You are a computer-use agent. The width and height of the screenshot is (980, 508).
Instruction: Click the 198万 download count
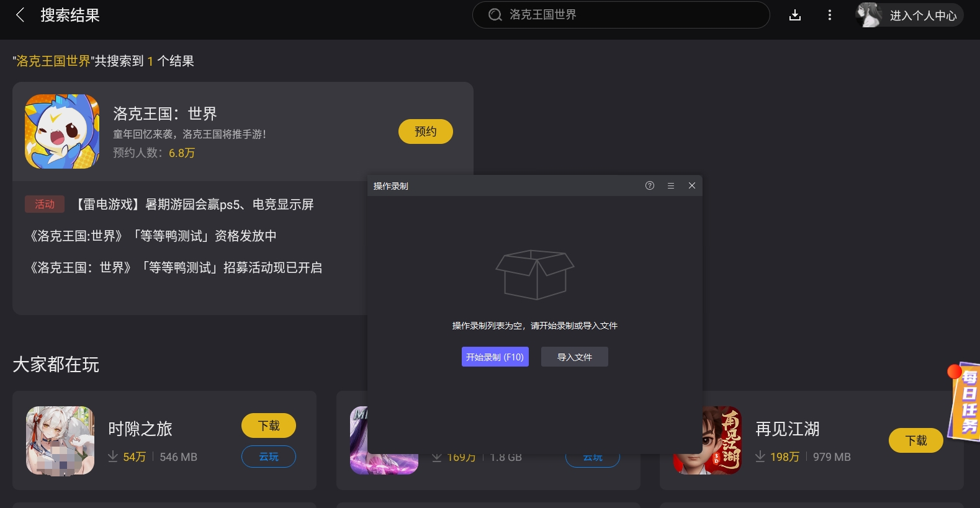point(784,457)
